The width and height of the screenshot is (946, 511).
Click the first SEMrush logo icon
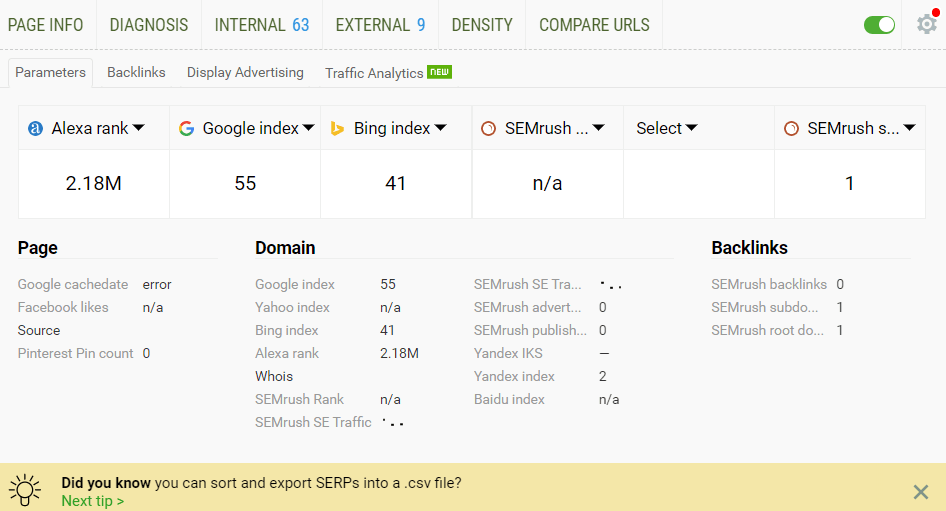pyautogui.click(x=489, y=129)
